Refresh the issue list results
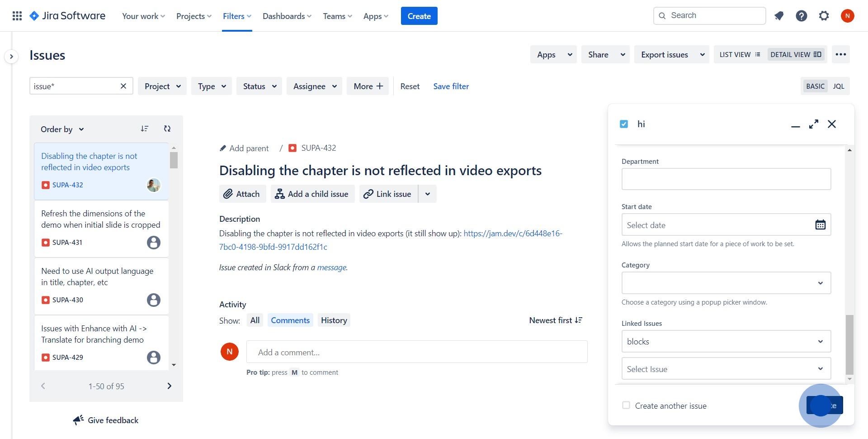 click(167, 129)
